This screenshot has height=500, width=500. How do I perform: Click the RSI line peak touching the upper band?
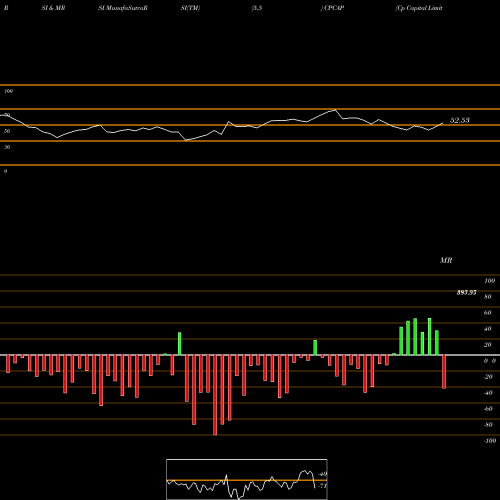click(x=335, y=110)
